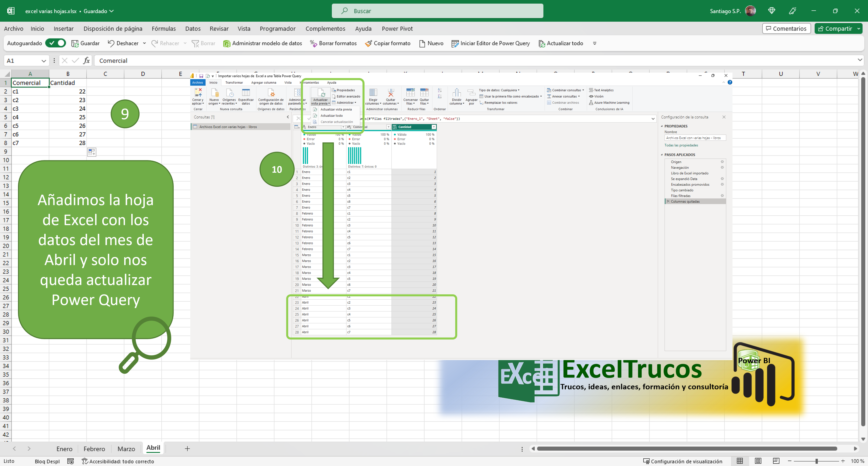Expand the Compartir dropdown arrow
868x466 pixels.
pos(859,29)
